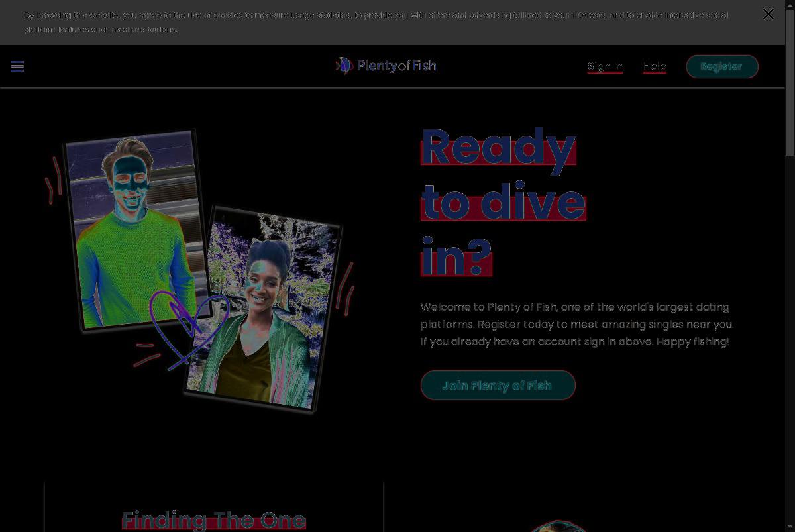795x532 pixels.
Task: Open the hamburger navigation menu
Action: (x=17, y=66)
